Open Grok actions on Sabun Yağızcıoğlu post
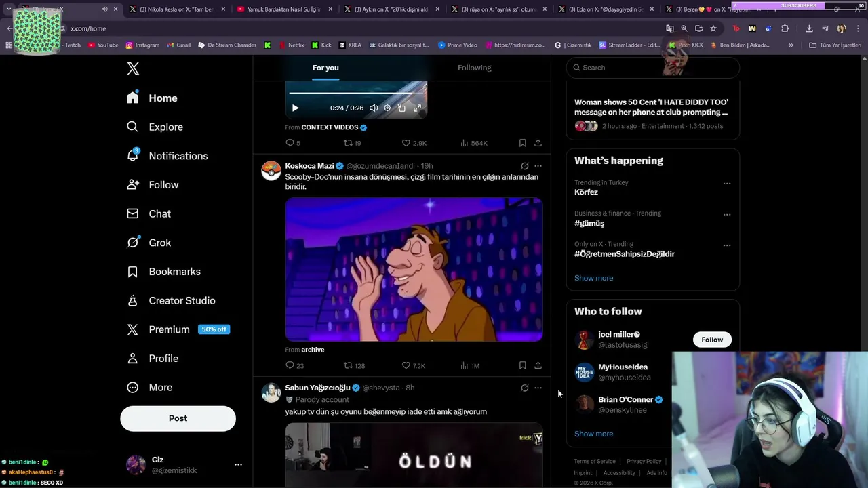Viewport: 868px width, 488px height. [524, 388]
